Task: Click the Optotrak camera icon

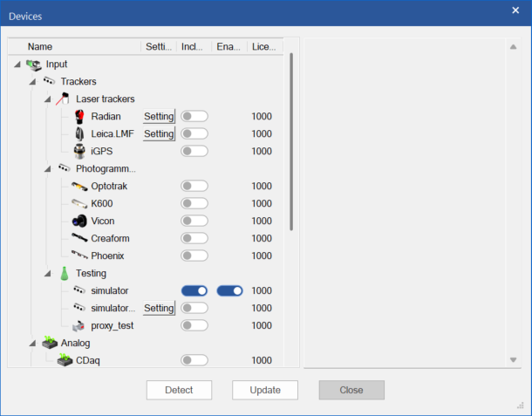Action: (x=79, y=186)
